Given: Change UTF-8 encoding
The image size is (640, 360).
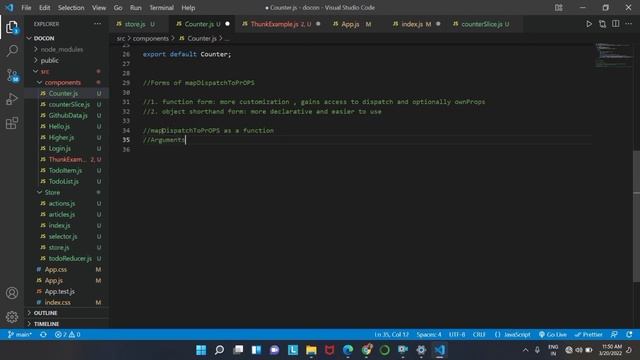Looking at the screenshot, I should pyautogui.click(x=457, y=334).
